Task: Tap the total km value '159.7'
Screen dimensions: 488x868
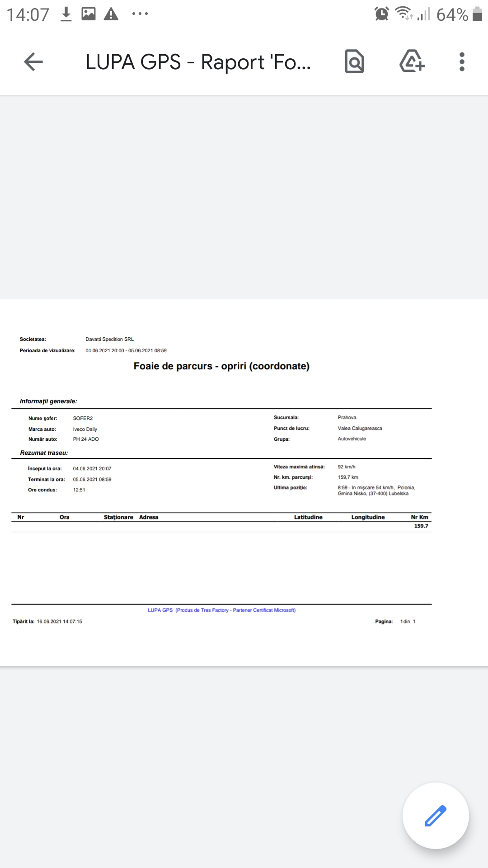Action: 421,526
